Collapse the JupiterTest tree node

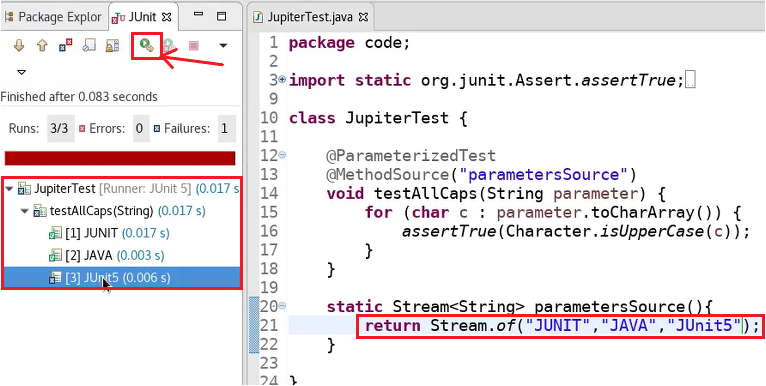tap(9, 189)
